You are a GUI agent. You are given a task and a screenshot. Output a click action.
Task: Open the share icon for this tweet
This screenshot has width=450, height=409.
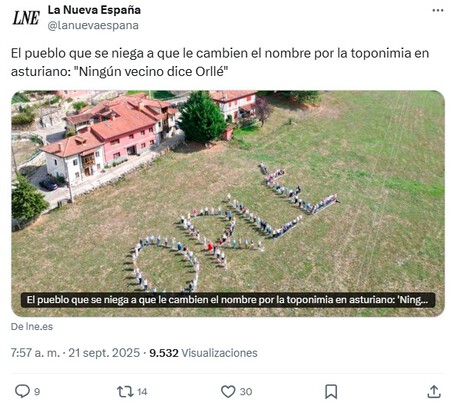434,391
